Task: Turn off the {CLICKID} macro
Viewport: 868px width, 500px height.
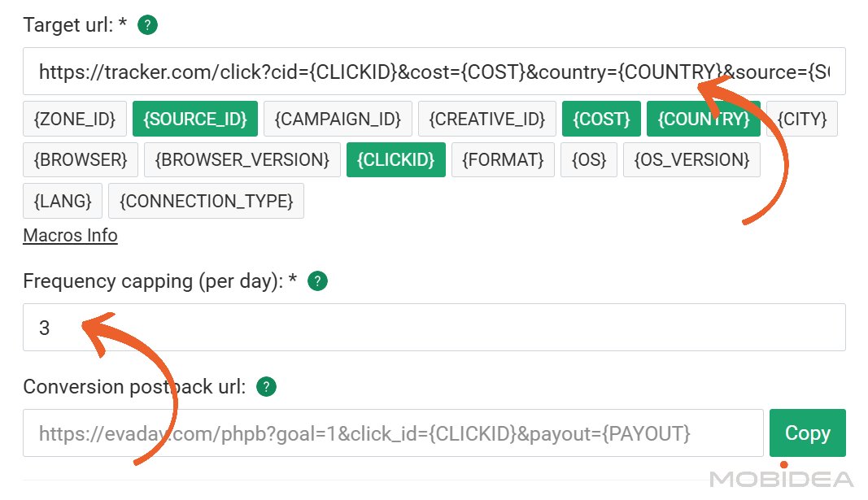Action: tap(396, 160)
